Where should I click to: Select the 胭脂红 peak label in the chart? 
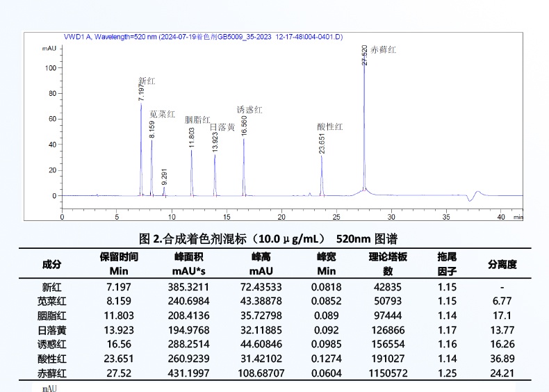click(x=197, y=120)
